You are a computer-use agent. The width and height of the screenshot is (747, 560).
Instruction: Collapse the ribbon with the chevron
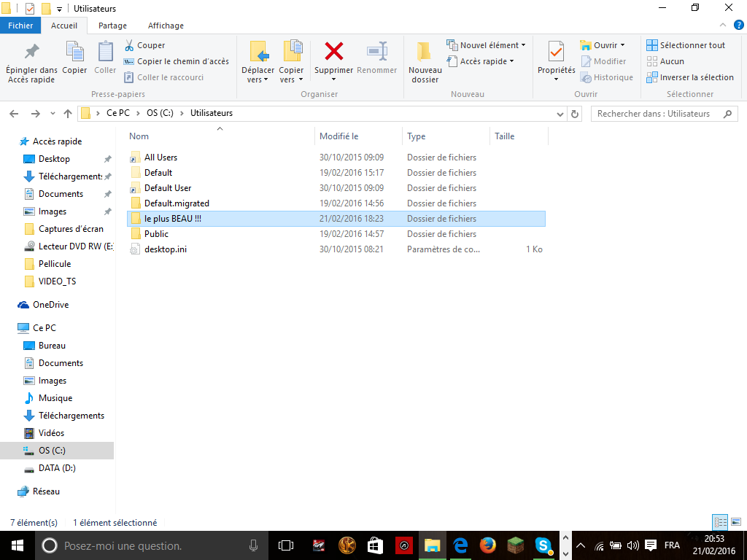(723, 26)
